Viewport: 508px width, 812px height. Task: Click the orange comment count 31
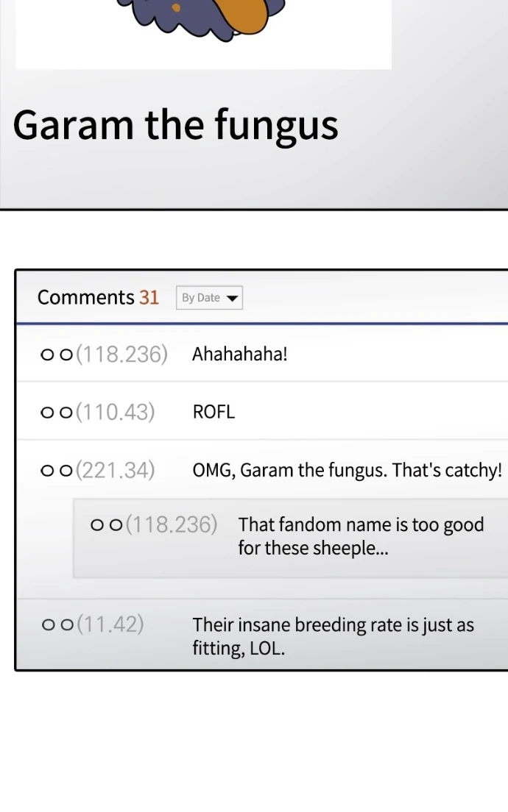[149, 297]
